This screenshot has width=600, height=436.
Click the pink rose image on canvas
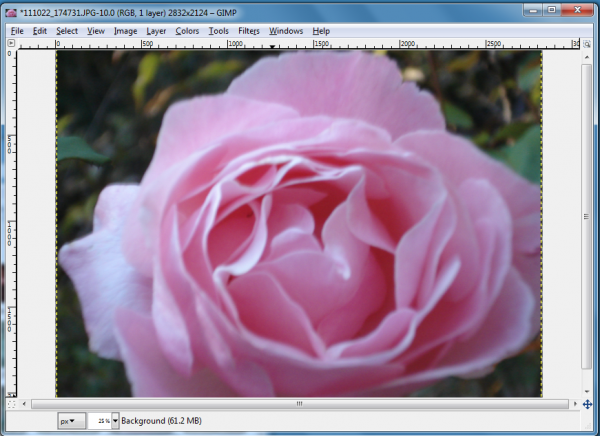pyautogui.click(x=299, y=224)
